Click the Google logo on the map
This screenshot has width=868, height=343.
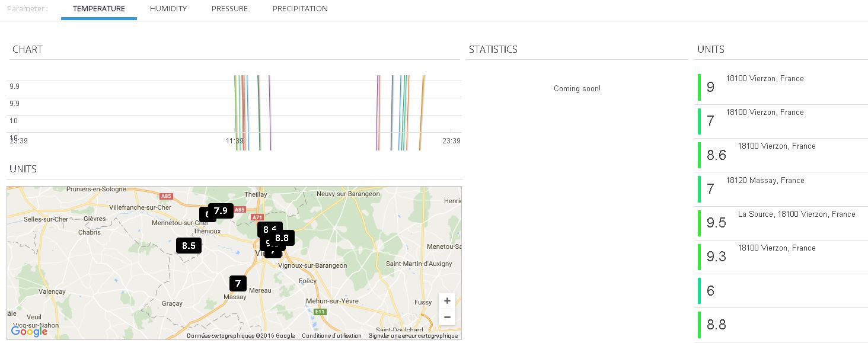point(29,332)
